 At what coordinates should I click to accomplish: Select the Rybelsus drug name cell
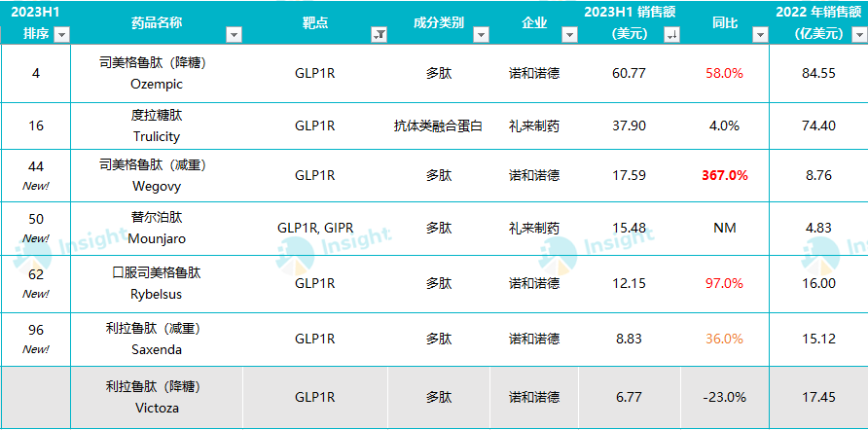pos(158,283)
